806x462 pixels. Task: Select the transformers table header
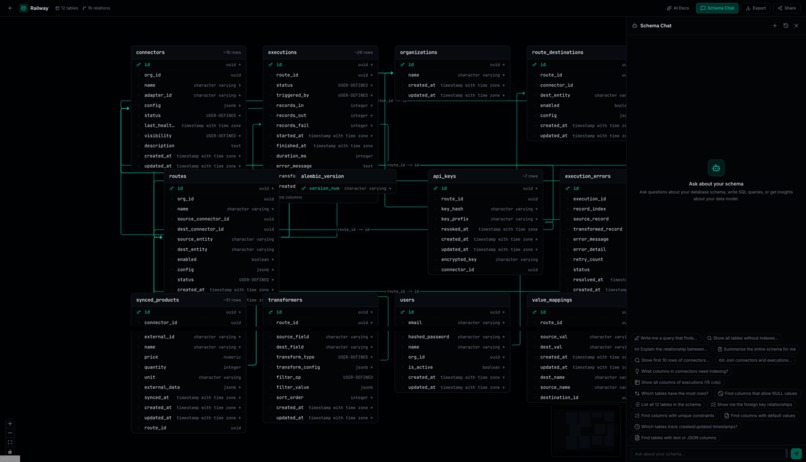click(x=320, y=300)
